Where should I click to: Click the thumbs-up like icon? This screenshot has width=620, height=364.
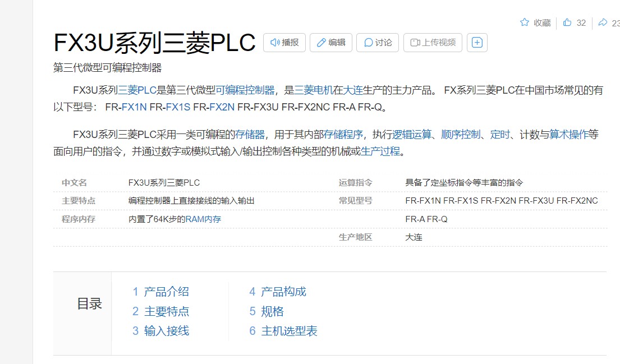tap(567, 22)
